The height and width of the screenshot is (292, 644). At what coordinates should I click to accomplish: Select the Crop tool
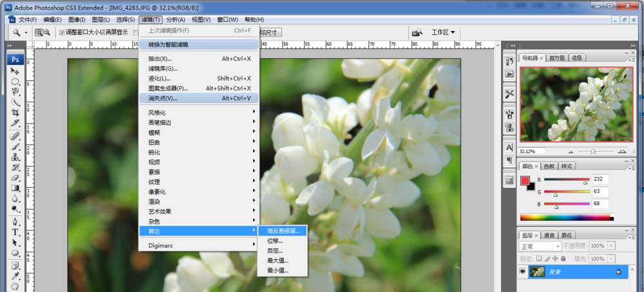pos(15,112)
